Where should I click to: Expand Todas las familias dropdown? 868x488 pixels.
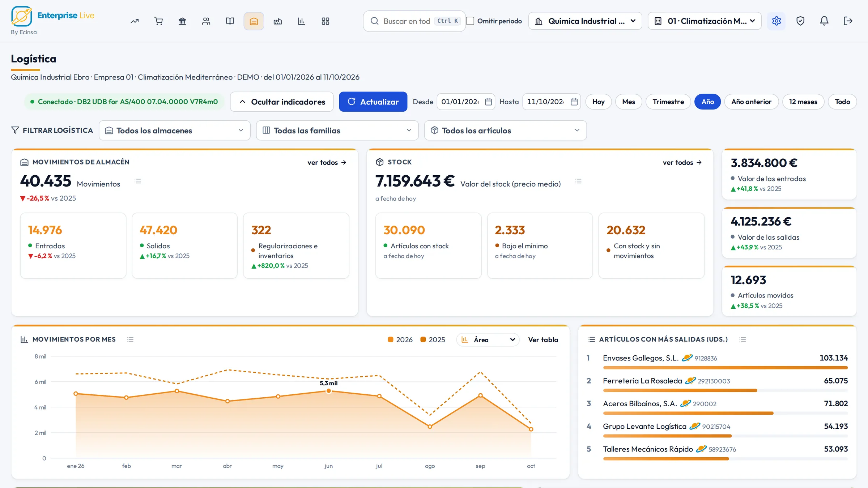(x=337, y=130)
